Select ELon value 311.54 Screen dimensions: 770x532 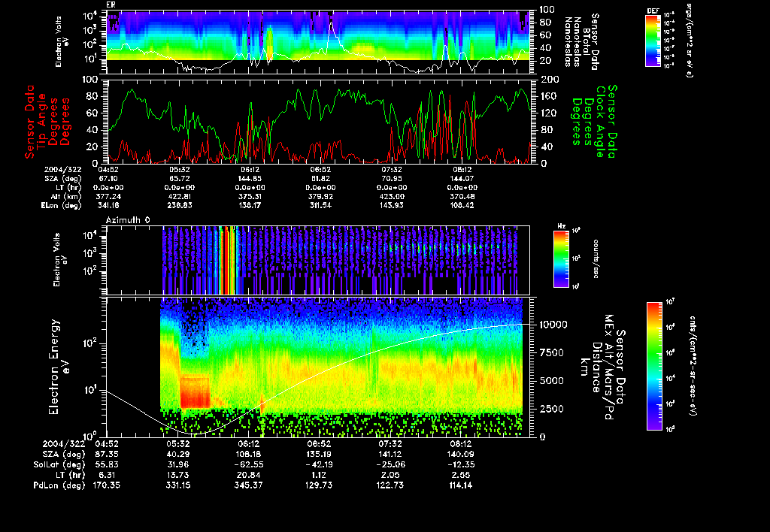point(320,205)
